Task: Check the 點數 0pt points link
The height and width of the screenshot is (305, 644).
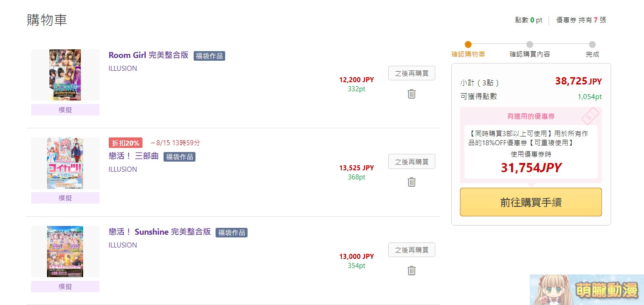Action: coord(529,20)
